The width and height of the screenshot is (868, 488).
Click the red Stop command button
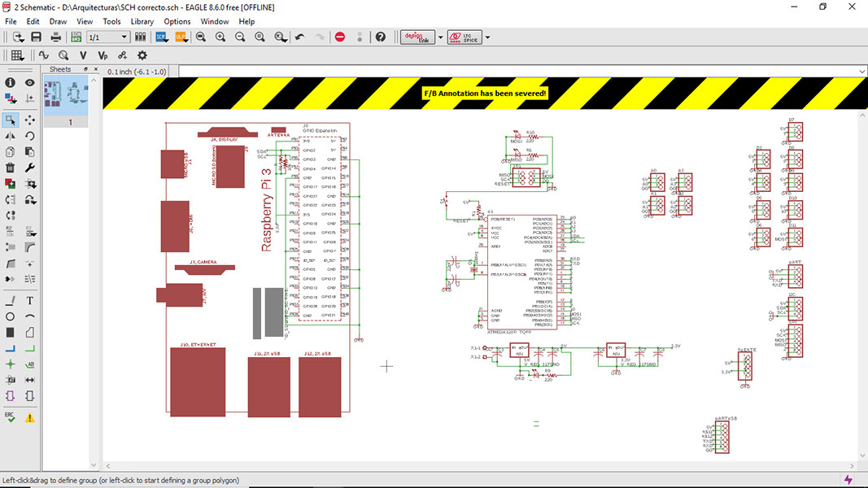340,37
